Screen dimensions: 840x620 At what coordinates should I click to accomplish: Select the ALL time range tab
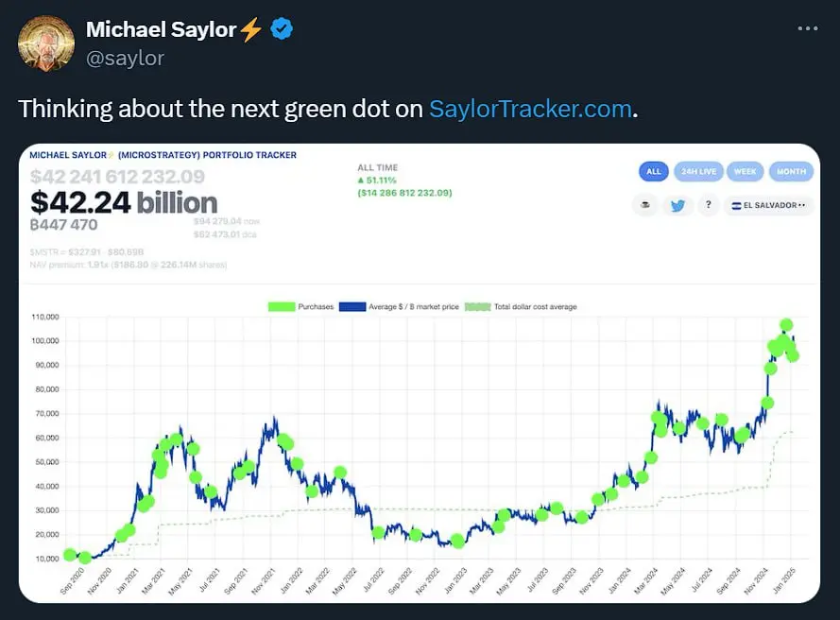[654, 171]
